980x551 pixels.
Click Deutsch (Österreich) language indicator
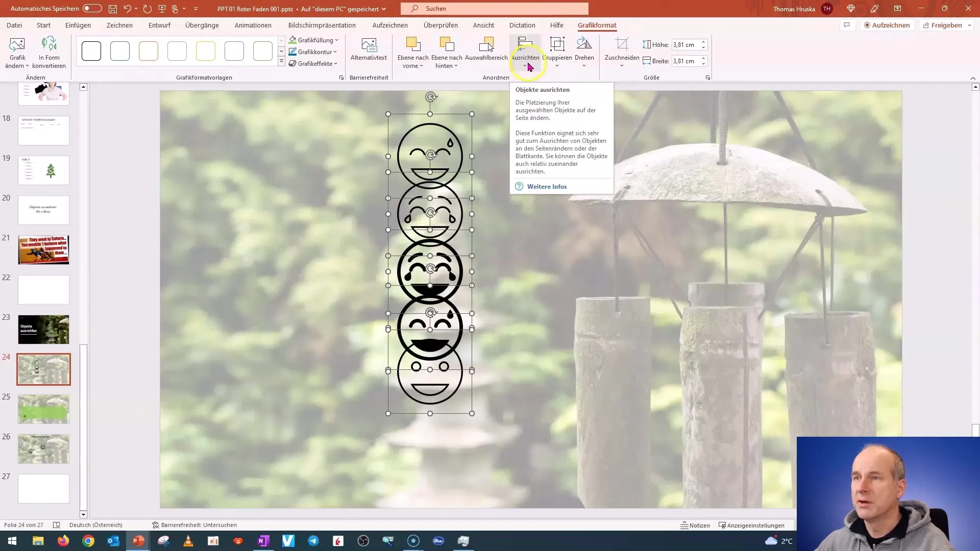click(96, 525)
